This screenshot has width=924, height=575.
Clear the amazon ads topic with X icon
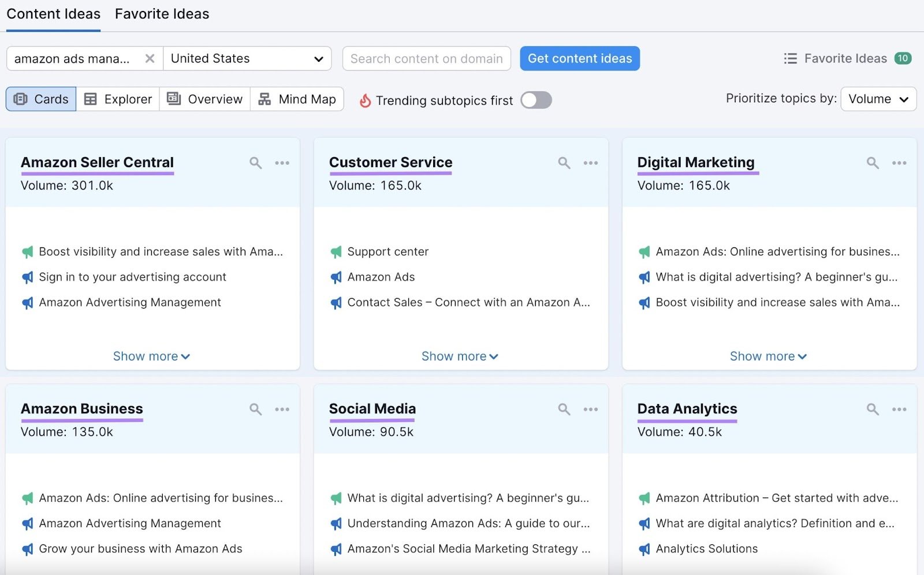click(150, 58)
